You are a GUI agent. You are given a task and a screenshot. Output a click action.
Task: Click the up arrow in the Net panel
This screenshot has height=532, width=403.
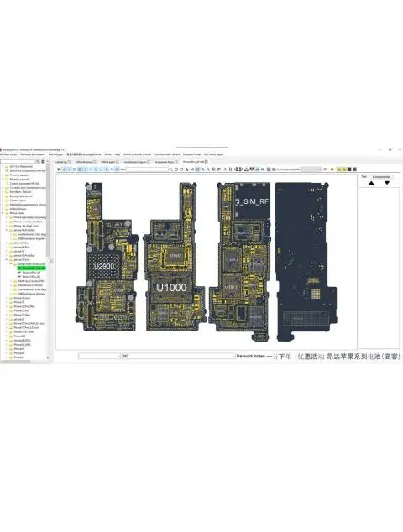(x=371, y=183)
